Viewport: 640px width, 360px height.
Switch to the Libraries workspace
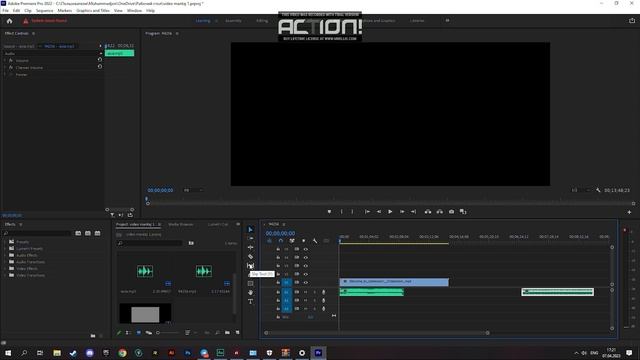tap(417, 21)
